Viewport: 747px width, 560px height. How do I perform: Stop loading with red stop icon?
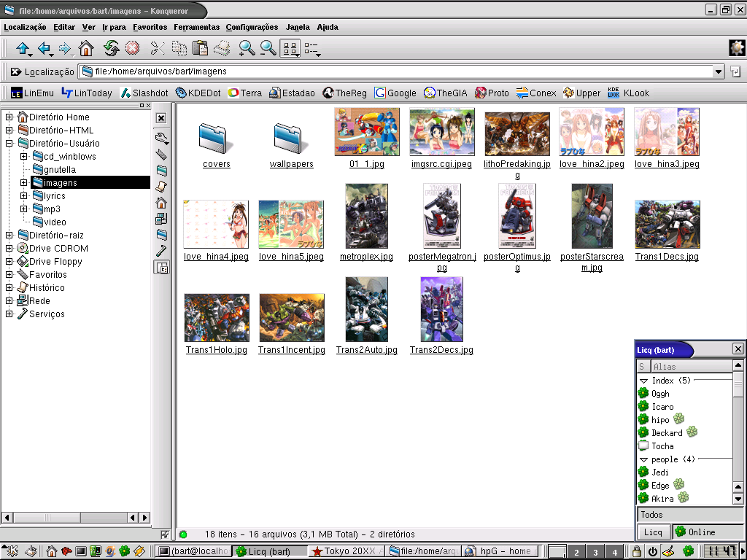[x=133, y=48]
